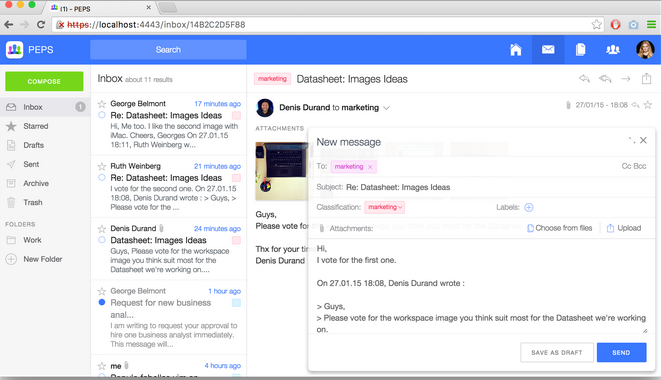Click blue label swatch on business request email
This screenshot has width=661, height=380.
(236, 302)
